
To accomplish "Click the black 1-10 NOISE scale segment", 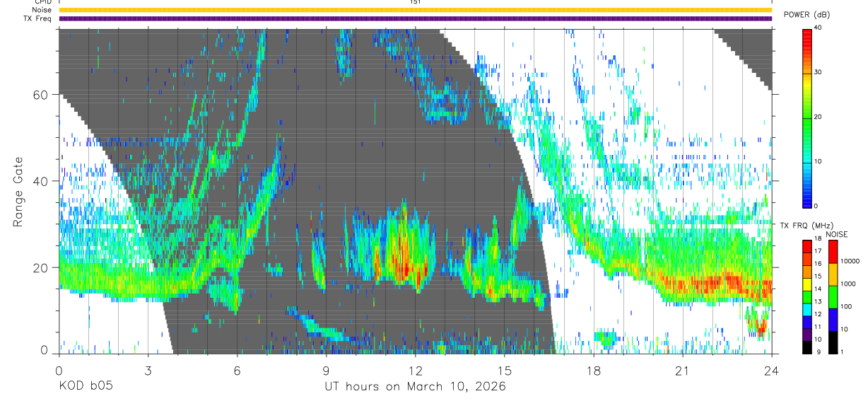I will click(833, 342).
